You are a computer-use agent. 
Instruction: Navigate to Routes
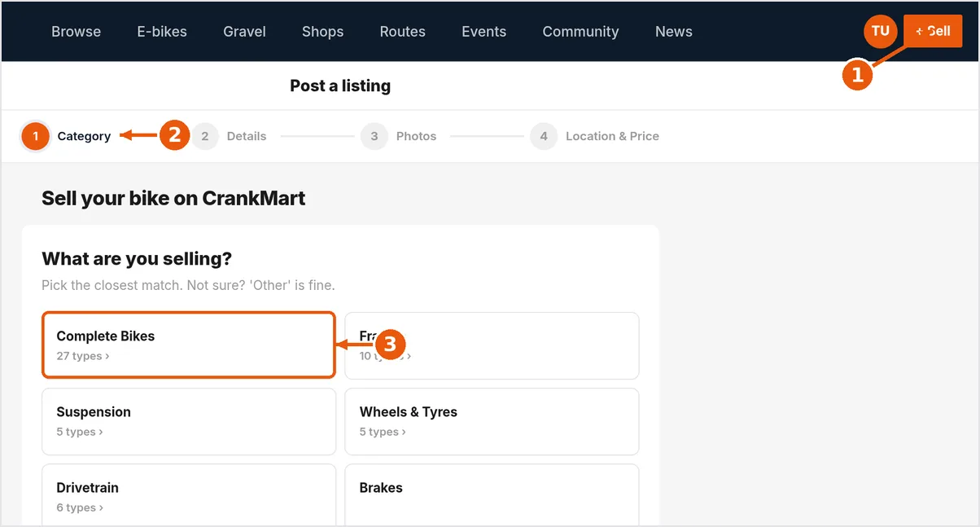[x=402, y=32]
